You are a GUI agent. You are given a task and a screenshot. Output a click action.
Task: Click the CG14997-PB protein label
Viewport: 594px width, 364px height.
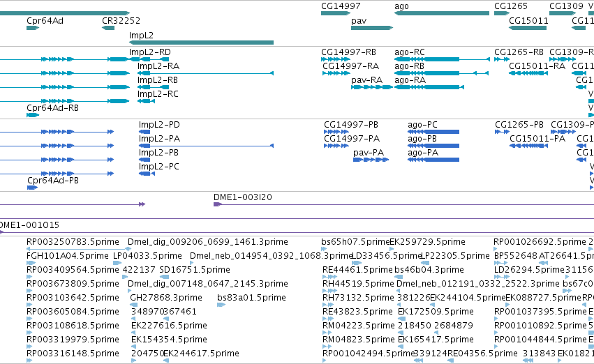point(351,125)
